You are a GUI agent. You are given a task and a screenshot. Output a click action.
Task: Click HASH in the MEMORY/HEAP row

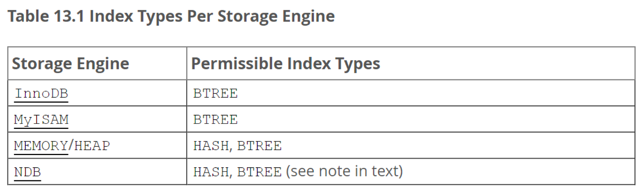tap(211, 146)
